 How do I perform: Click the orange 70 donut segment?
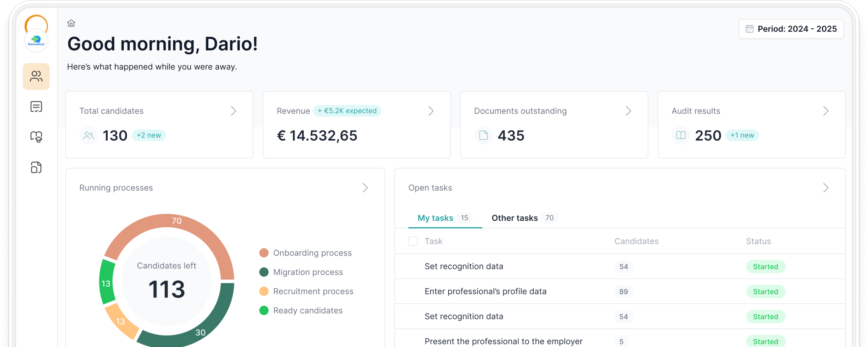click(x=177, y=221)
